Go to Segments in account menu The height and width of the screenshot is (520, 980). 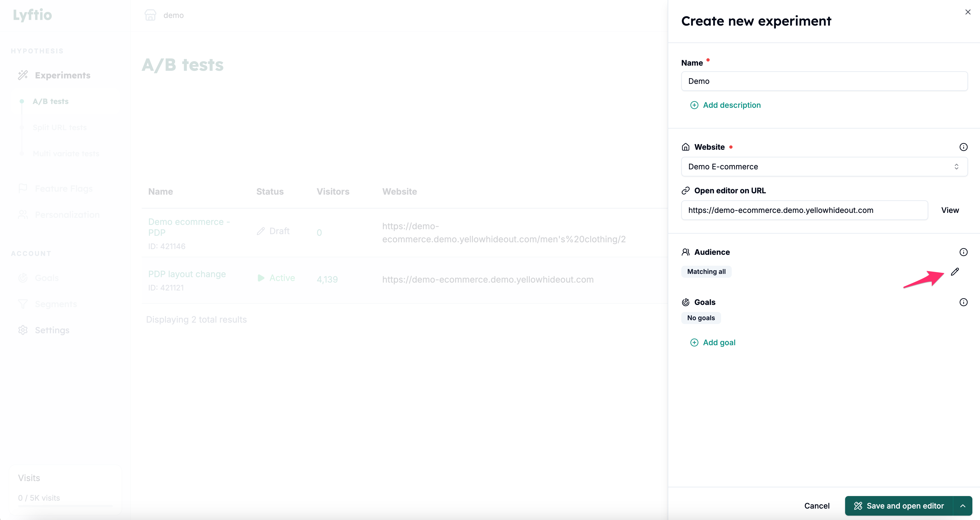(x=56, y=304)
